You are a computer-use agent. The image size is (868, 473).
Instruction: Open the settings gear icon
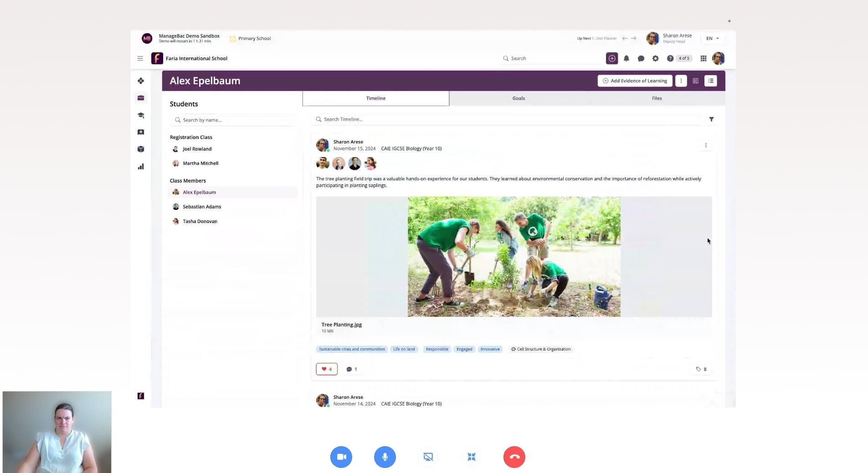[655, 58]
